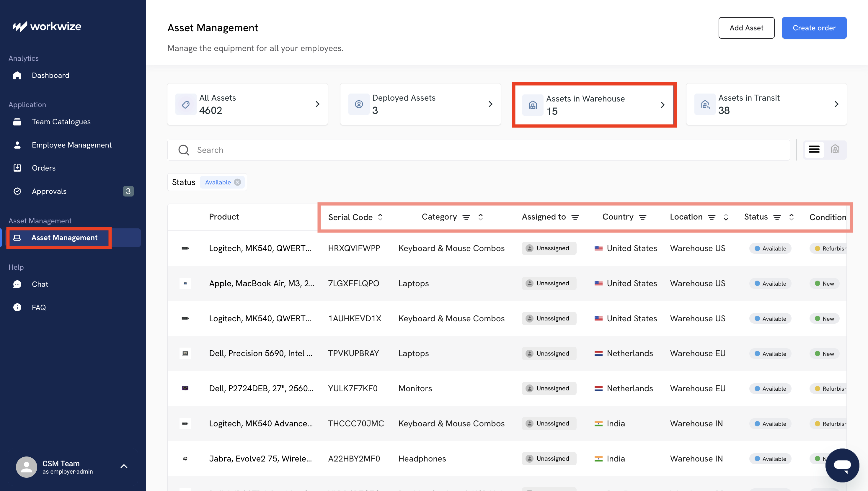This screenshot has width=868, height=491.
Task: Sort by Category column arrows
Action: (x=481, y=217)
